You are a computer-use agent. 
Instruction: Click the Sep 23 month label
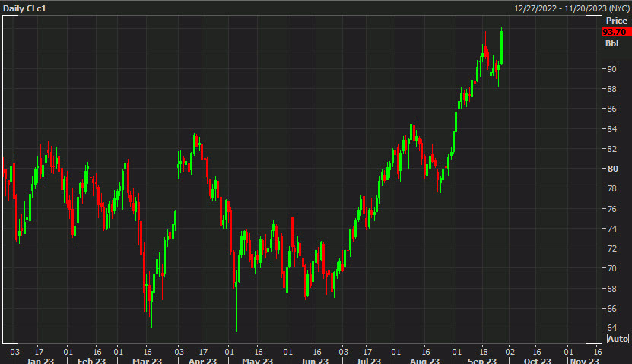[x=482, y=360]
